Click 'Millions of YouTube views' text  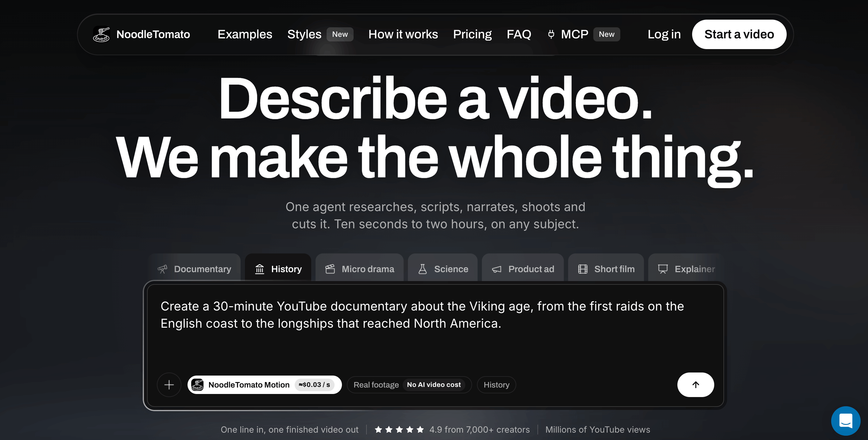tap(598, 430)
